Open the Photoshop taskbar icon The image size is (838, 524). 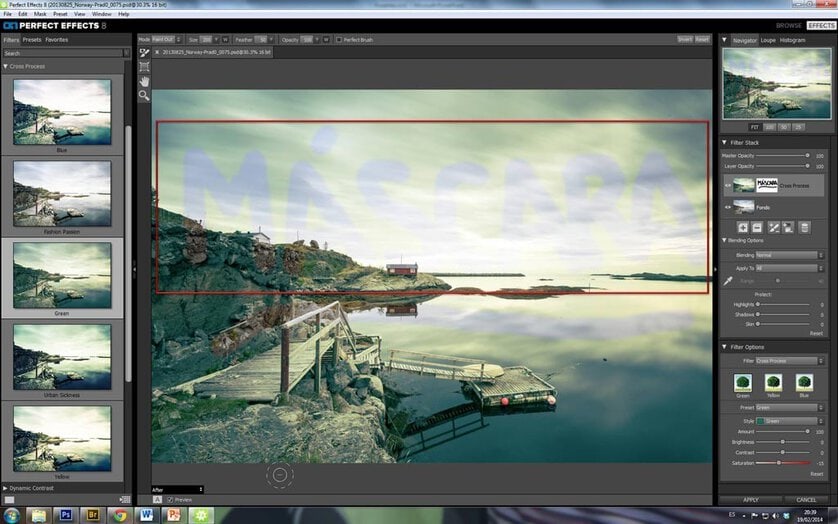[x=66, y=515]
